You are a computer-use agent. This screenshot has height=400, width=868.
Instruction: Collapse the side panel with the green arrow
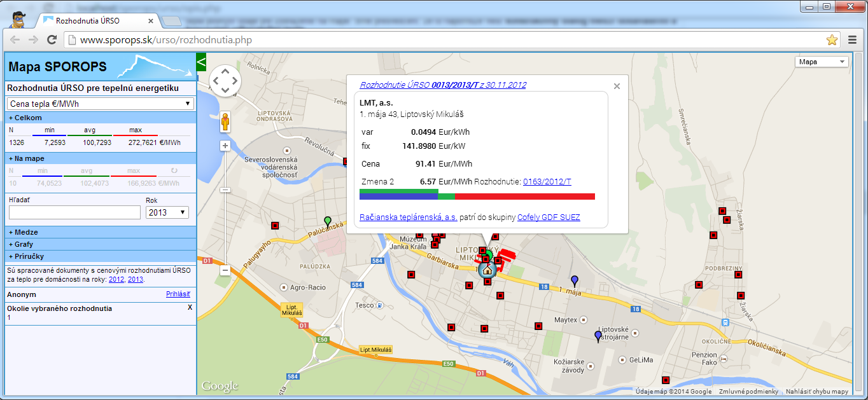(201, 62)
